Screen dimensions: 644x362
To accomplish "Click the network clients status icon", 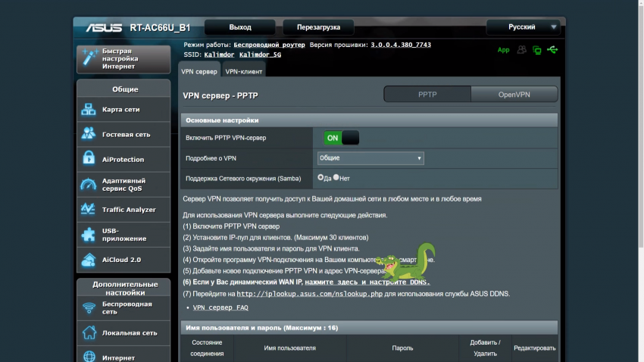I will 537,50.
